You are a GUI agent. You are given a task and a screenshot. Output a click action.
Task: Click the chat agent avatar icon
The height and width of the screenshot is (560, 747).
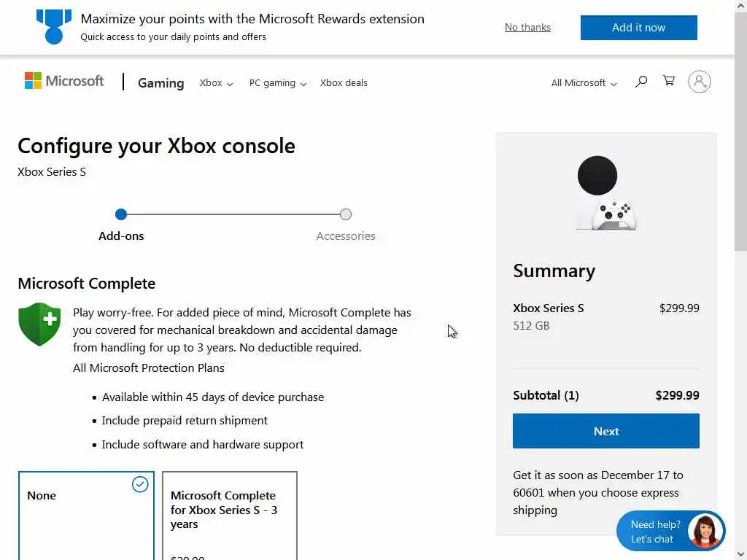705,531
